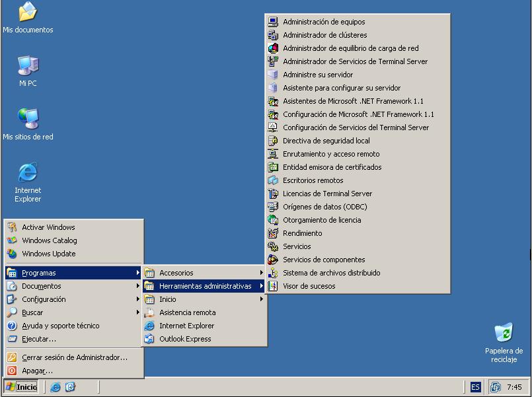Click the "Licencias de Terminal Server" label
The height and width of the screenshot is (397, 532).
point(328,194)
